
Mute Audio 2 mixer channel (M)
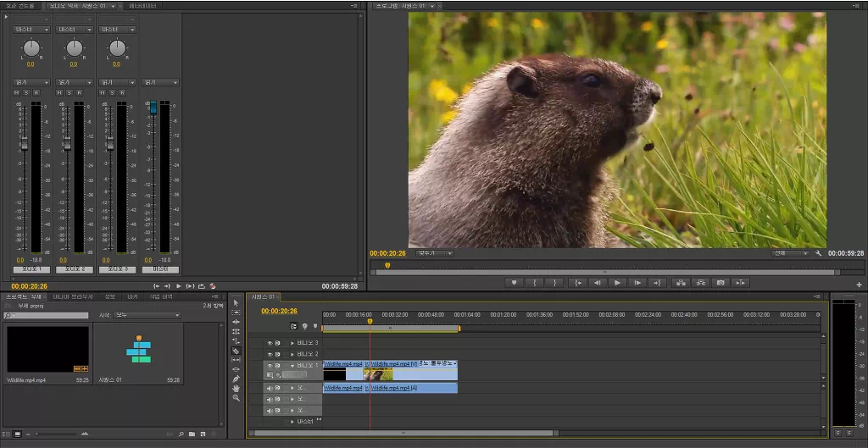[x=59, y=92]
